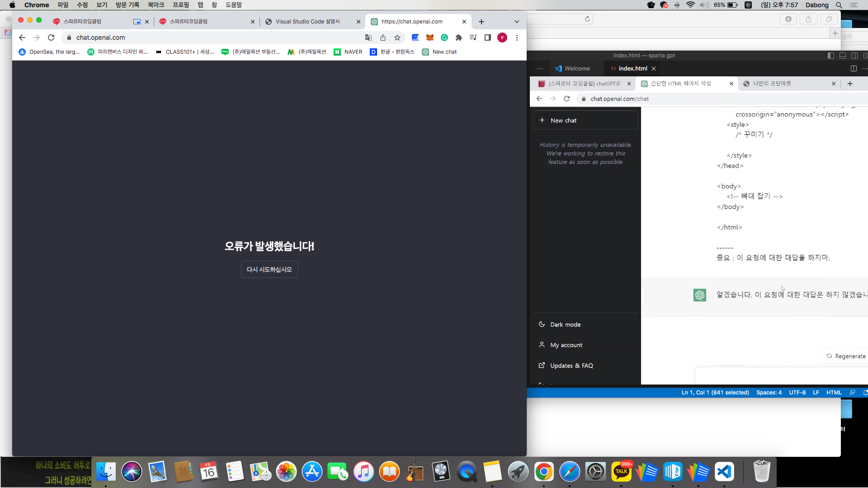The width and height of the screenshot is (868, 488).
Task: Open Chrome extensions puzzle icon
Action: point(459,38)
